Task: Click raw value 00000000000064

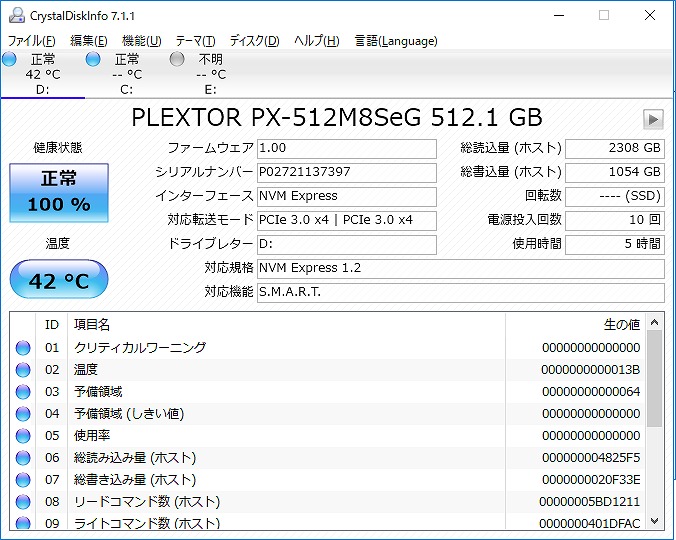Action: point(591,392)
